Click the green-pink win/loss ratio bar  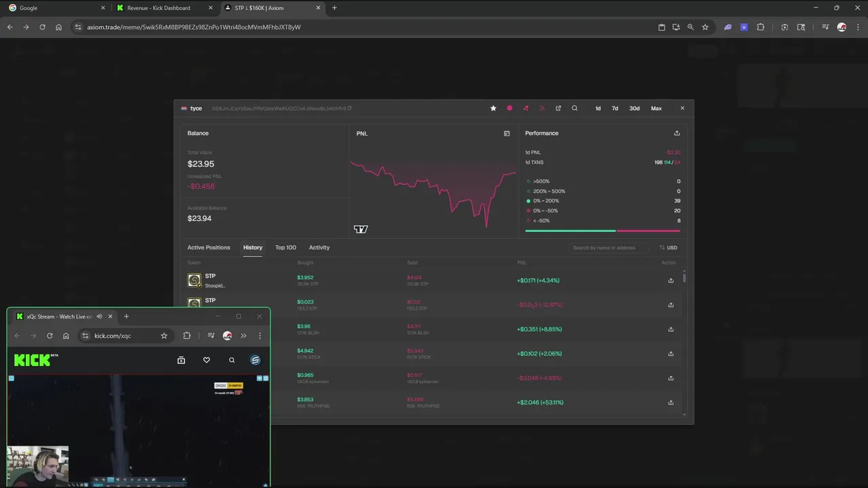point(602,231)
